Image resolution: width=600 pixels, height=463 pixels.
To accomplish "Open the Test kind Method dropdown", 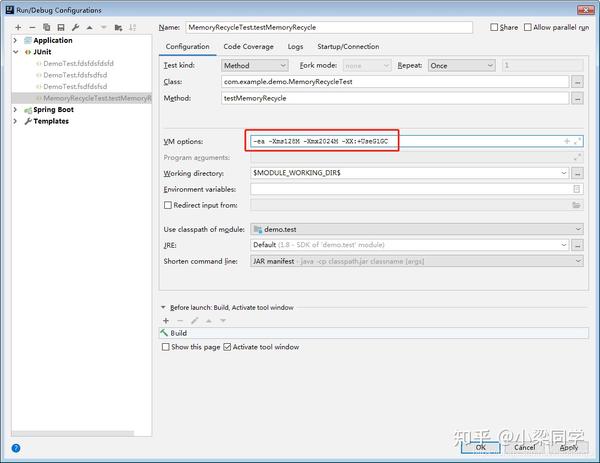I will coord(254,65).
